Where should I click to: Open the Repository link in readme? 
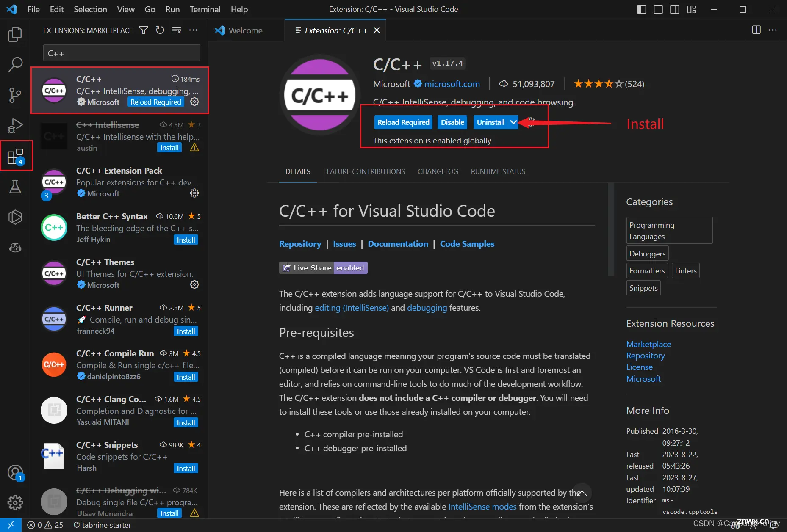click(300, 244)
